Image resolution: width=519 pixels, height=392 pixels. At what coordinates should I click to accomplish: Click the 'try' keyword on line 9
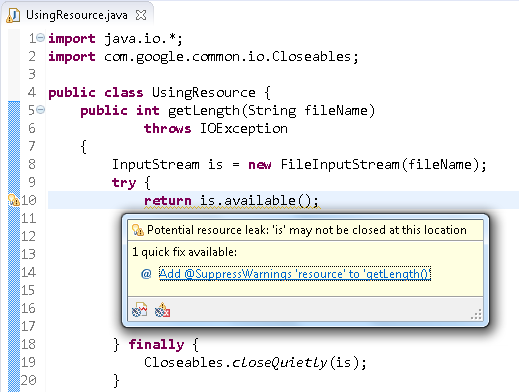(124, 183)
